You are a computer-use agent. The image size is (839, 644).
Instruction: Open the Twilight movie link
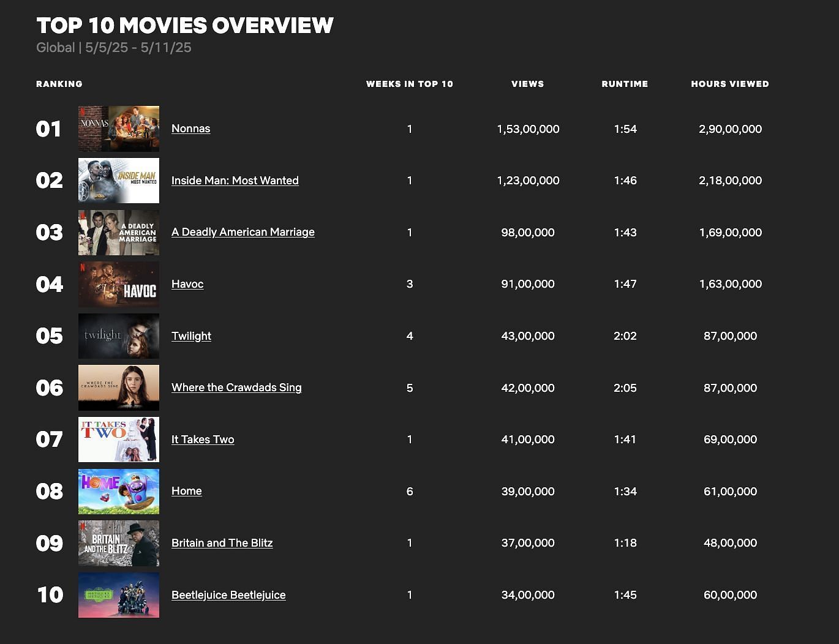click(191, 336)
